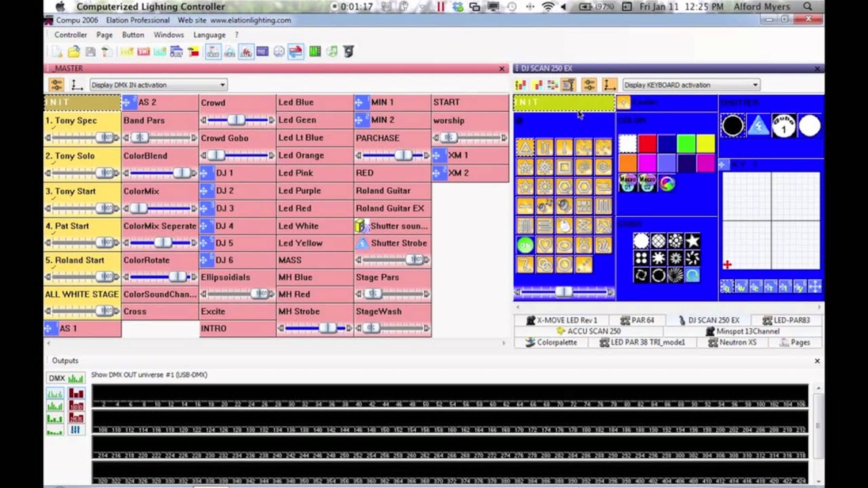Select the triangle movement shape icon
Image resolution: width=868 pixels, height=488 pixels.
click(525, 146)
